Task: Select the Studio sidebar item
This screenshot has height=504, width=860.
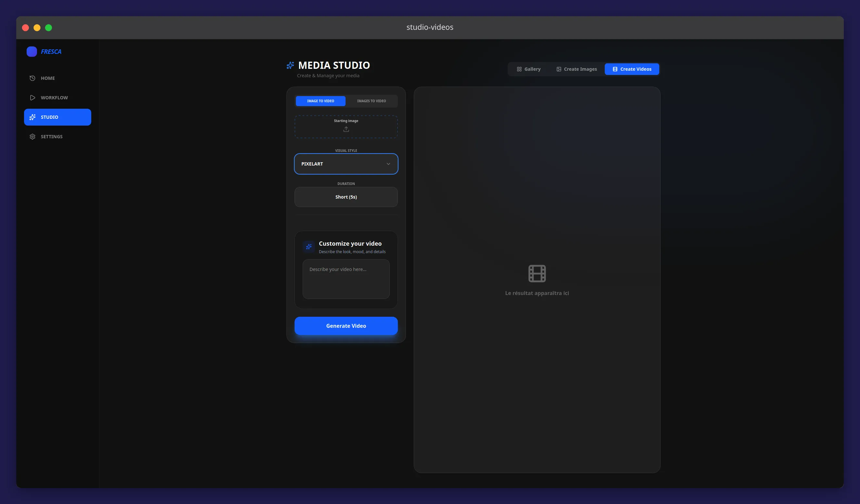Action: pyautogui.click(x=57, y=117)
